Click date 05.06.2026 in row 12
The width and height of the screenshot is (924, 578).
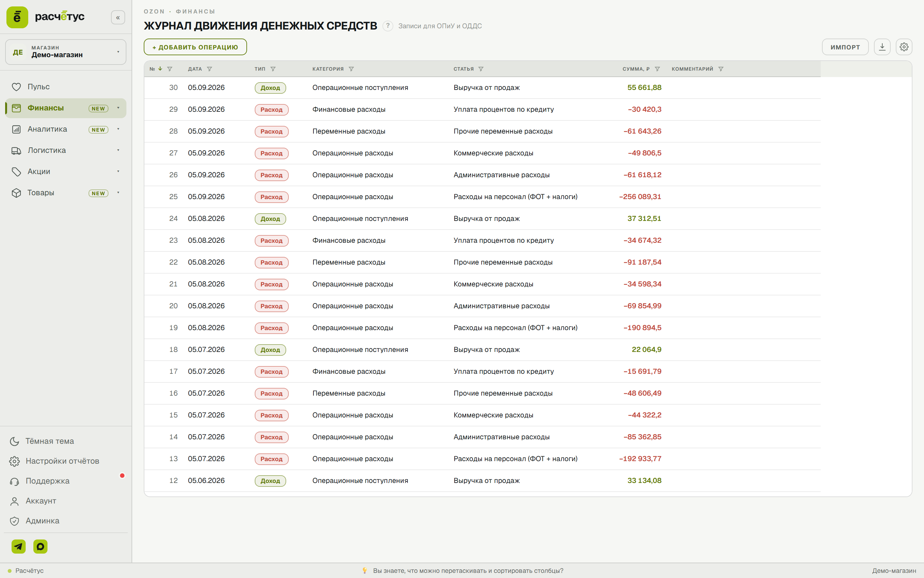click(206, 480)
